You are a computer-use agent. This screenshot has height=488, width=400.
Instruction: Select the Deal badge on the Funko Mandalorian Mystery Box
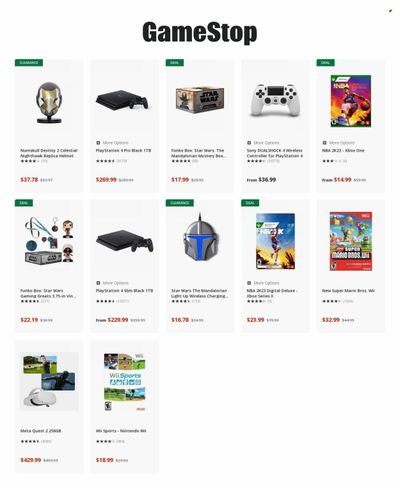coord(175,63)
